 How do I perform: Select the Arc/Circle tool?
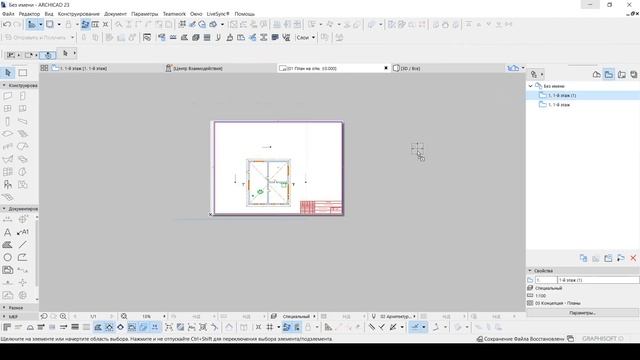(x=8, y=258)
